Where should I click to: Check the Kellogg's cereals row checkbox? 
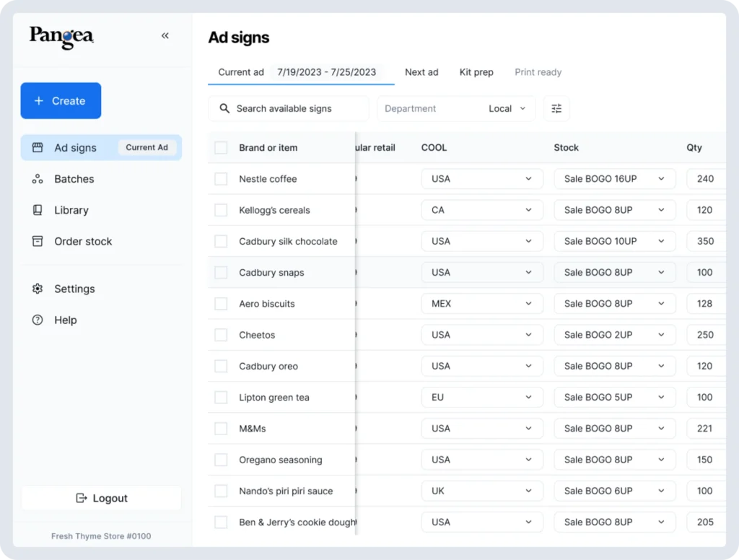pyautogui.click(x=221, y=210)
